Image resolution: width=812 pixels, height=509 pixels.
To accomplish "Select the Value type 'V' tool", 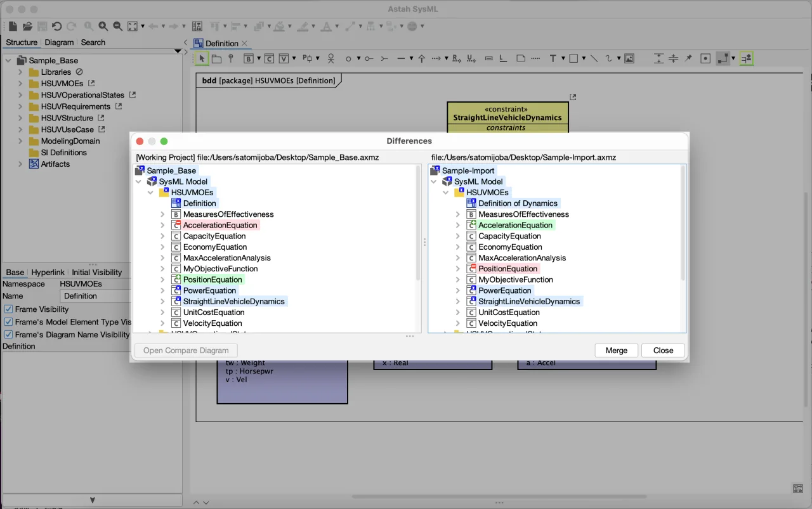I will pos(284,58).
